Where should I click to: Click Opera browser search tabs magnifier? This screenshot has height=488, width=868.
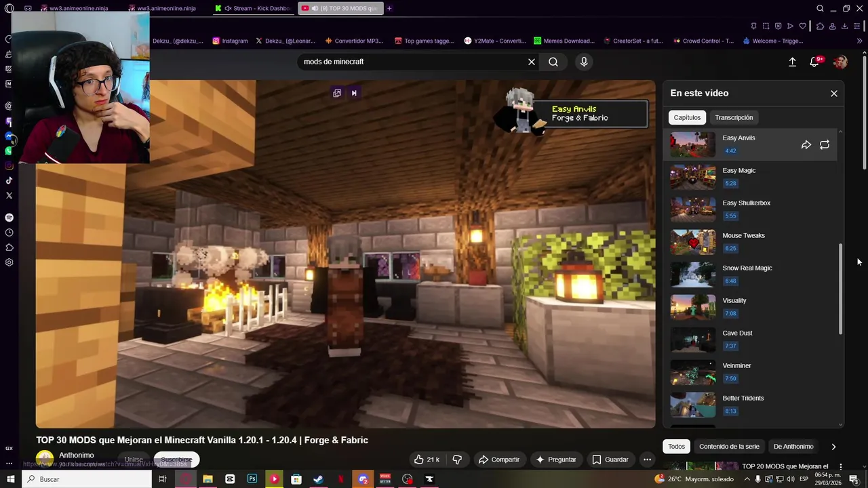coord(820,8)
